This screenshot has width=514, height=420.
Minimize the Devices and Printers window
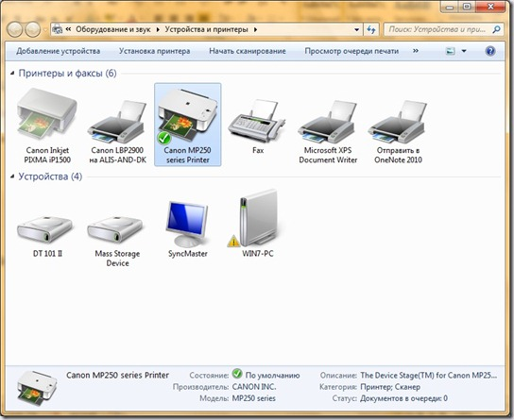point(450,7)
